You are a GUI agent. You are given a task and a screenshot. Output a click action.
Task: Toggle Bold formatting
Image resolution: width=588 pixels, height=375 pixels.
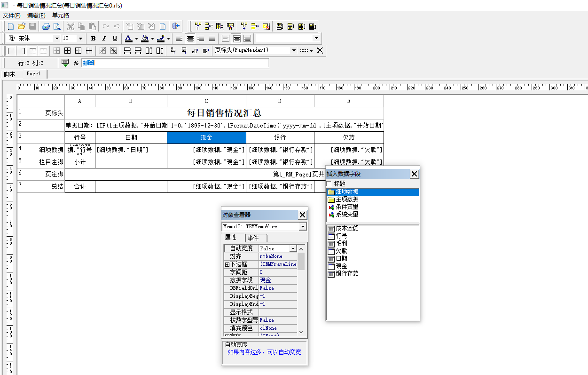pyautogui.click(x=93, y=39)
